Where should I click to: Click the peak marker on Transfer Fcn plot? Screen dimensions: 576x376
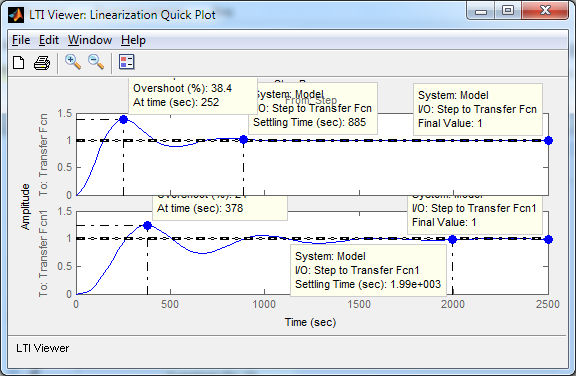pyautogui.click(x=123, y=119)
